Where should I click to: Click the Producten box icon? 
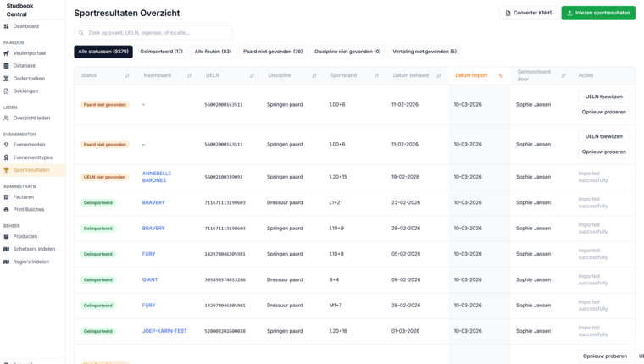point(6,236)
